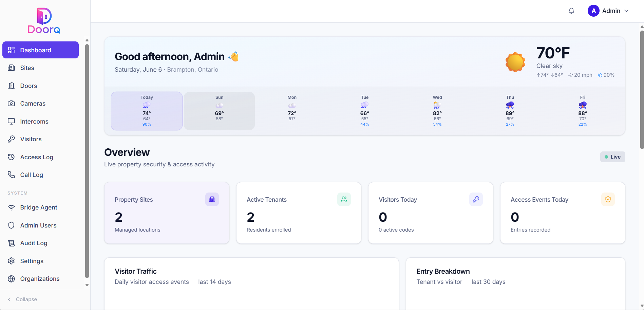Click the '0 active codes' text
644x310 pixels.
coord(396,230)
